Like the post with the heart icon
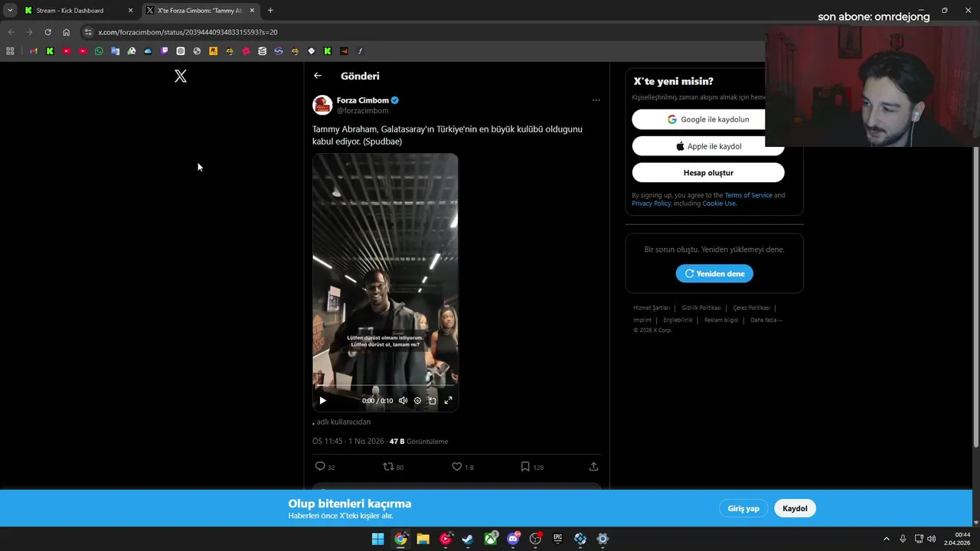Screen dimensions: 980x551 point(456,466)
